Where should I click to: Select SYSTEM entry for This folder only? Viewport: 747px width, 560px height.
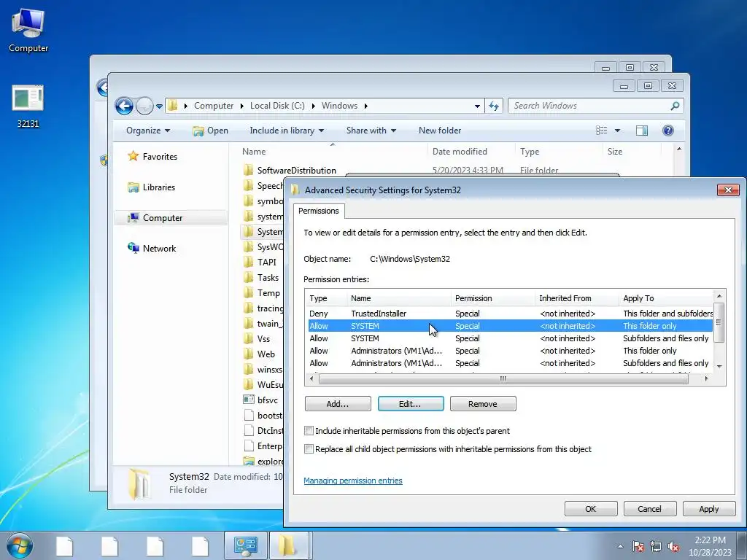point(508,326)
